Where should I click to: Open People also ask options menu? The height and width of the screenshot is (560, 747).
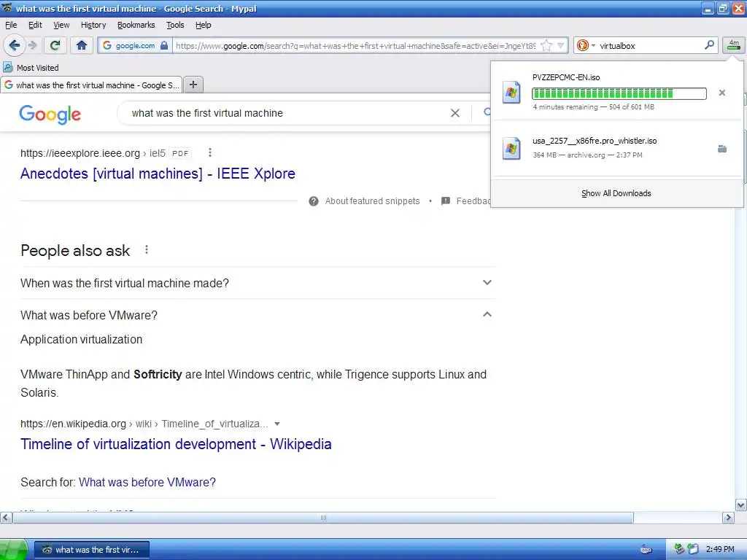pyautogui.click(x=147, y=249)
